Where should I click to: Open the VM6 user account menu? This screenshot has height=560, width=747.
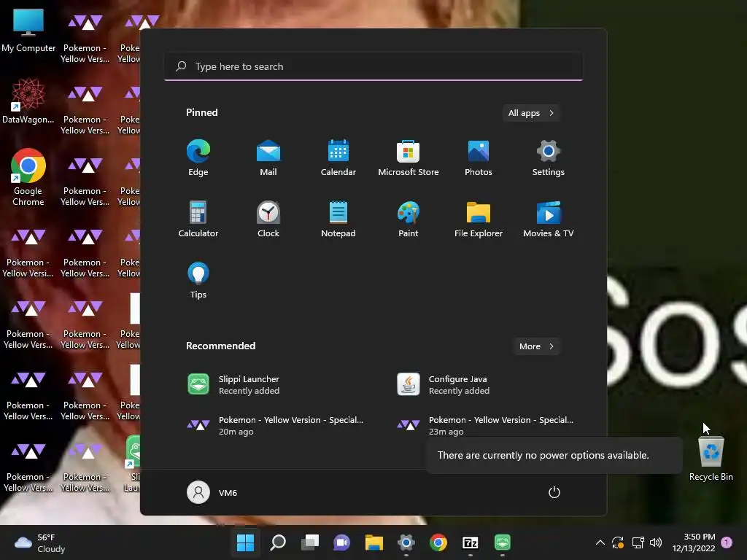[x=212, y=492]
